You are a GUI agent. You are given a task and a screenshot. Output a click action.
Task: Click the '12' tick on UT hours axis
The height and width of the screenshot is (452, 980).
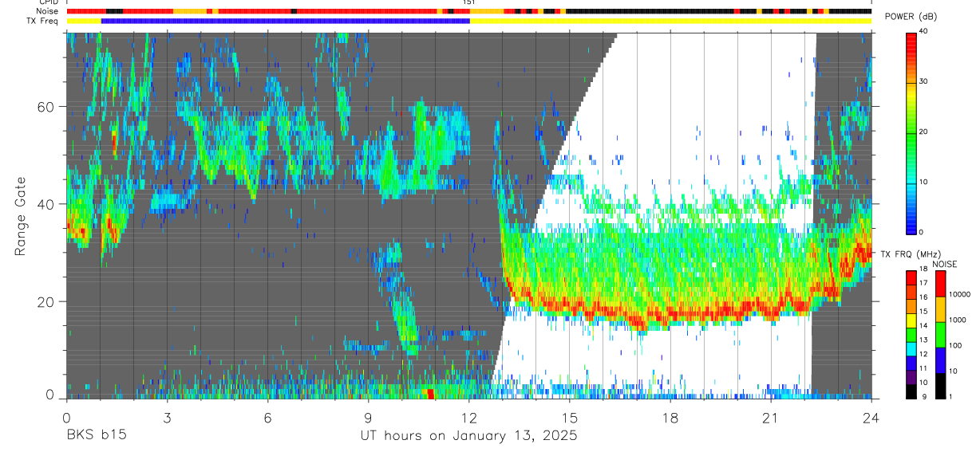coord(468,419)
